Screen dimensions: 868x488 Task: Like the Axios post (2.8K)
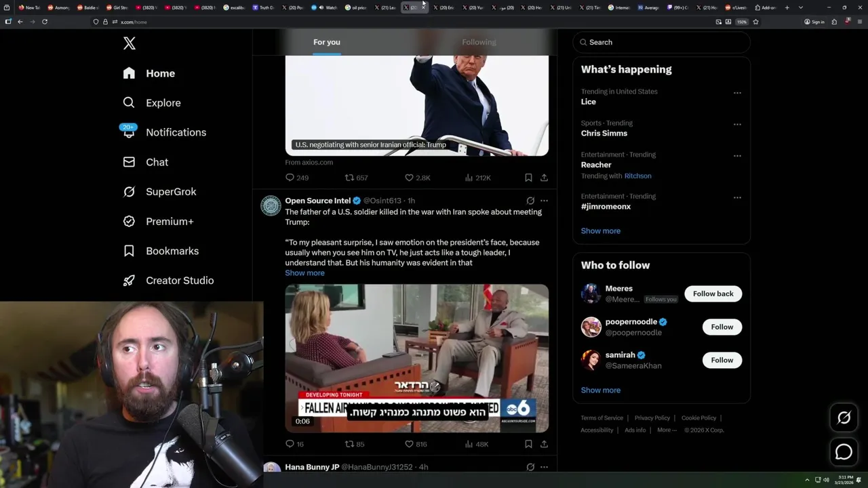pyautogui.click(x=417, y=178)
